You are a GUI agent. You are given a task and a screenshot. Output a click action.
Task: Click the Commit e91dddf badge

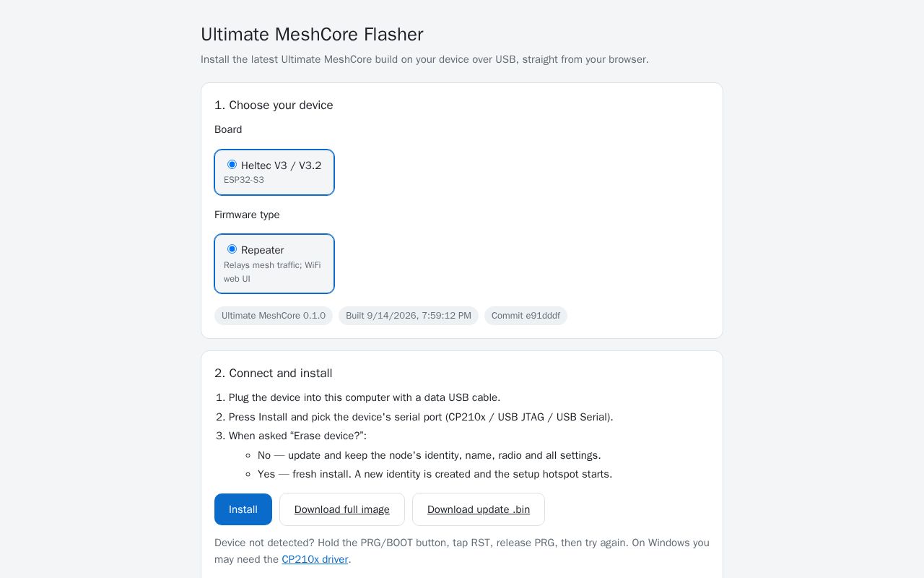(x=526, y=316)
